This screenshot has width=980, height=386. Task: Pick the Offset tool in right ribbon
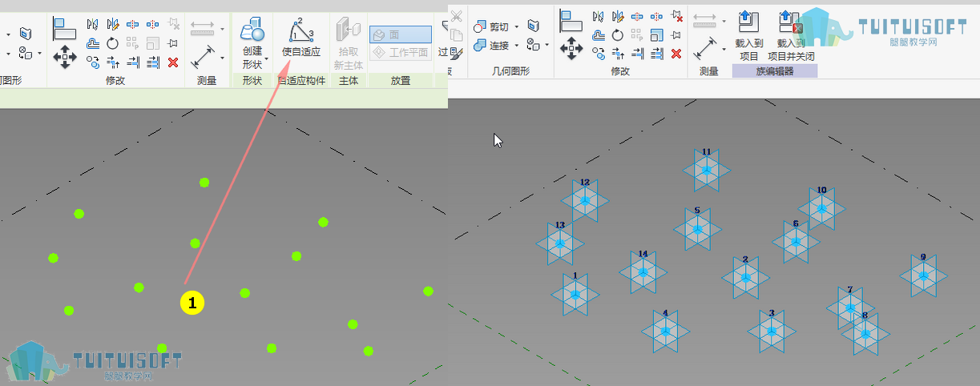coord(598,34)
